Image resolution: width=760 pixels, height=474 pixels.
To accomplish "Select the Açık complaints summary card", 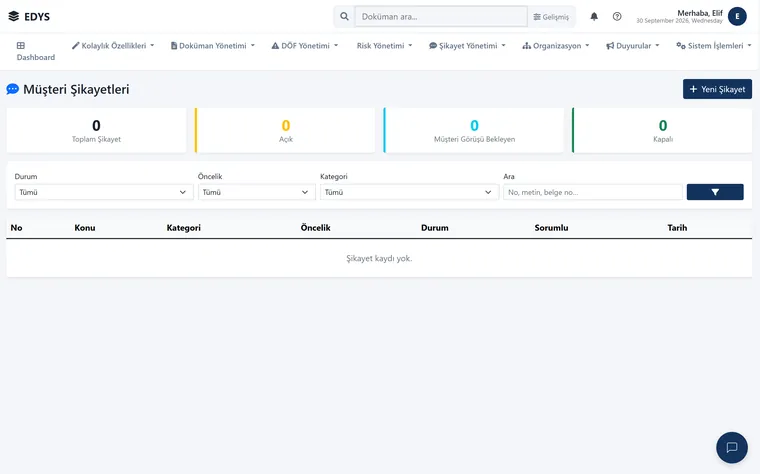I will pos(285,130).
